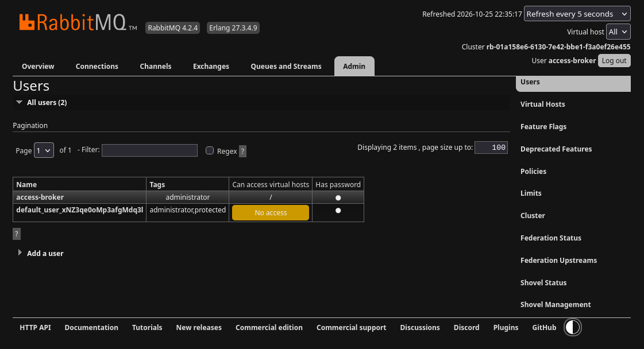644x349 pixels.
Task: Click the Log out button
Action: point(614,60)
